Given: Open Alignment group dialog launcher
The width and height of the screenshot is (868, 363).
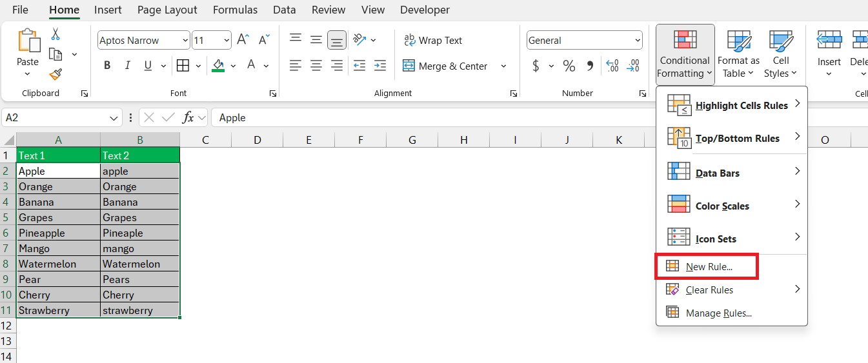Looking at the screenshot, I should 514,93.
